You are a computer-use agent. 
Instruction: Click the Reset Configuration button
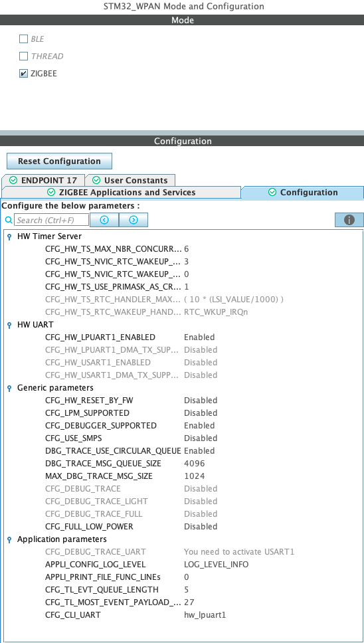[59, 161]
